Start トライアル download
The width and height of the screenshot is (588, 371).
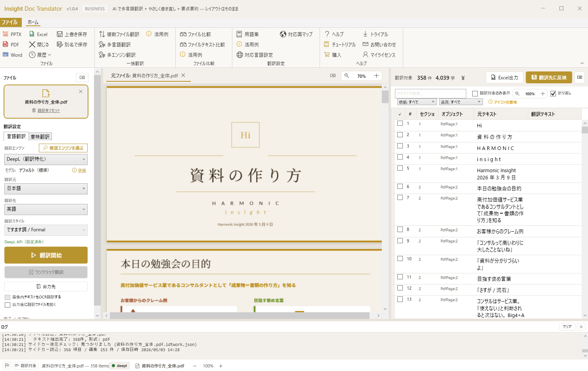coord(375,34)
